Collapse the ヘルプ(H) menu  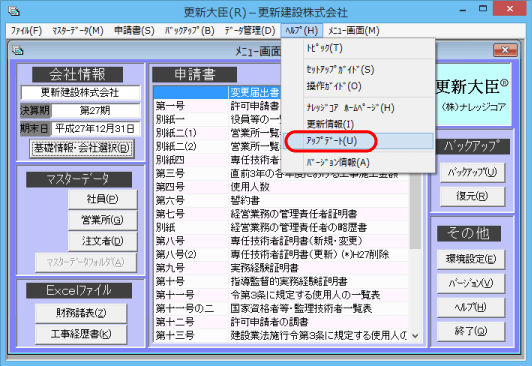tap(302, 31)
